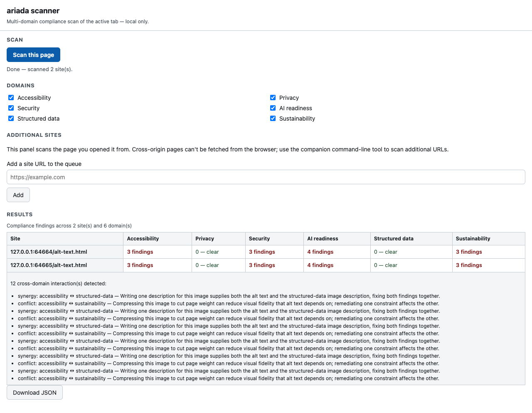Click the Done — scanned 2 site(s) status
Image resolution: width=532 pixels, height=413 pixels.
click(39, 69)
